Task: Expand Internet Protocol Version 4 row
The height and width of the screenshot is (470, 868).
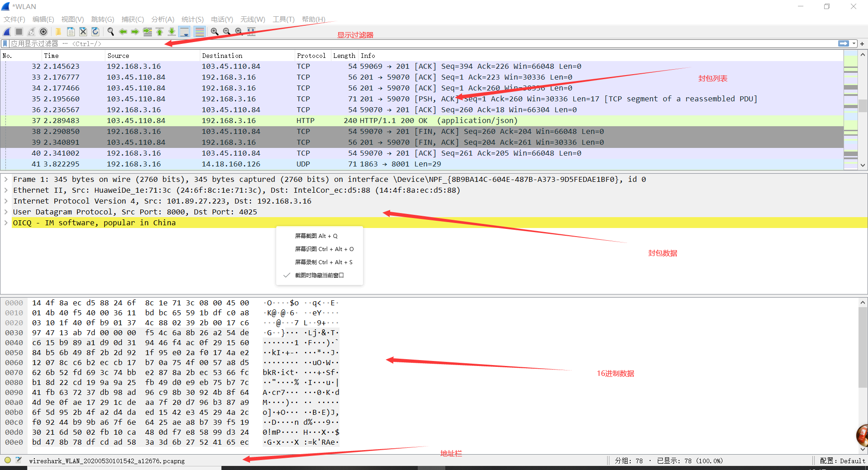Action: [6, 201]
